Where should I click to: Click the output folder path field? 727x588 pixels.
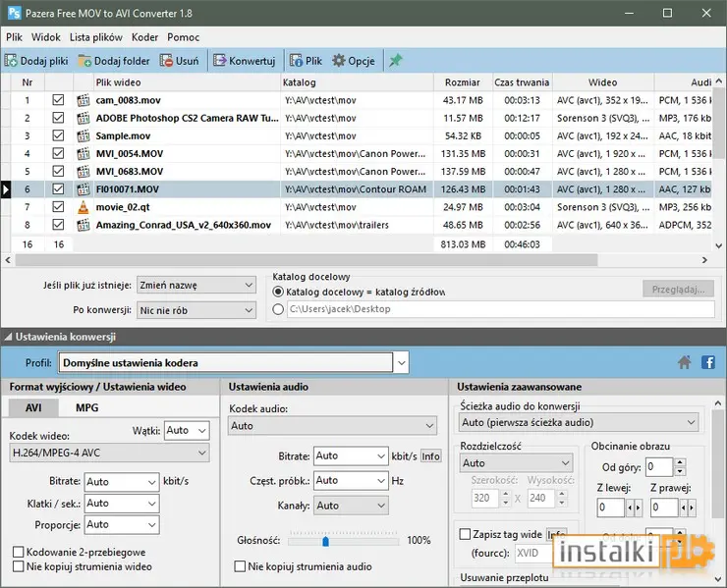pos(501,309)
